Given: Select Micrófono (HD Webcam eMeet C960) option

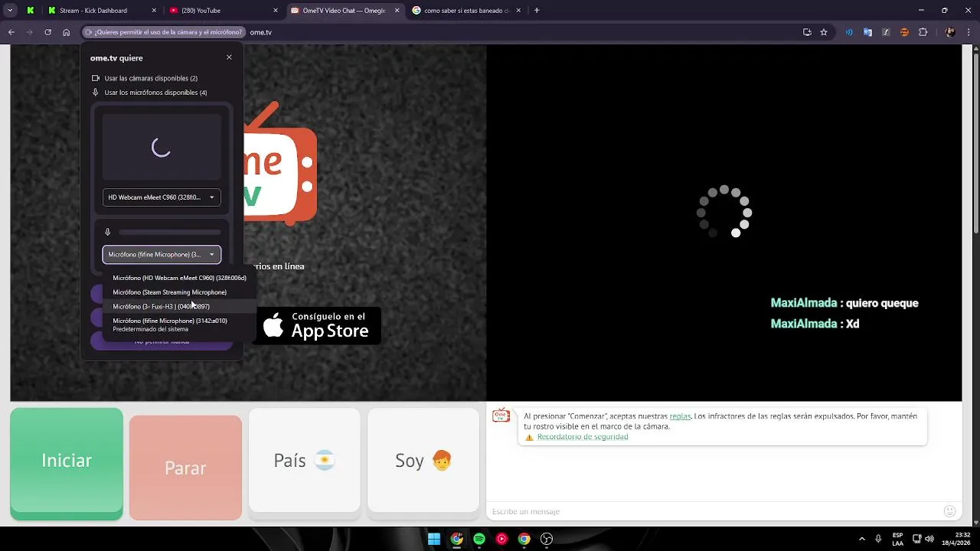Looking at the screenshot, I should click(x=179, y=278).
